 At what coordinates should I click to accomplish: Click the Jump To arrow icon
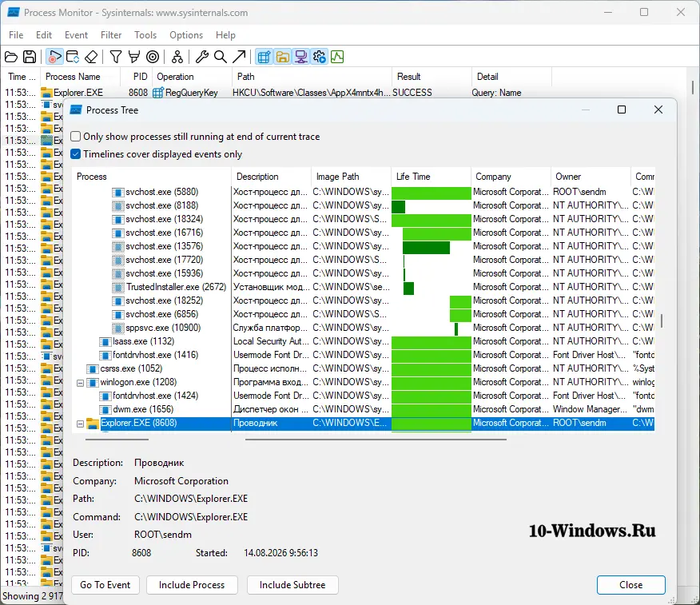click(x=239, y=57)
